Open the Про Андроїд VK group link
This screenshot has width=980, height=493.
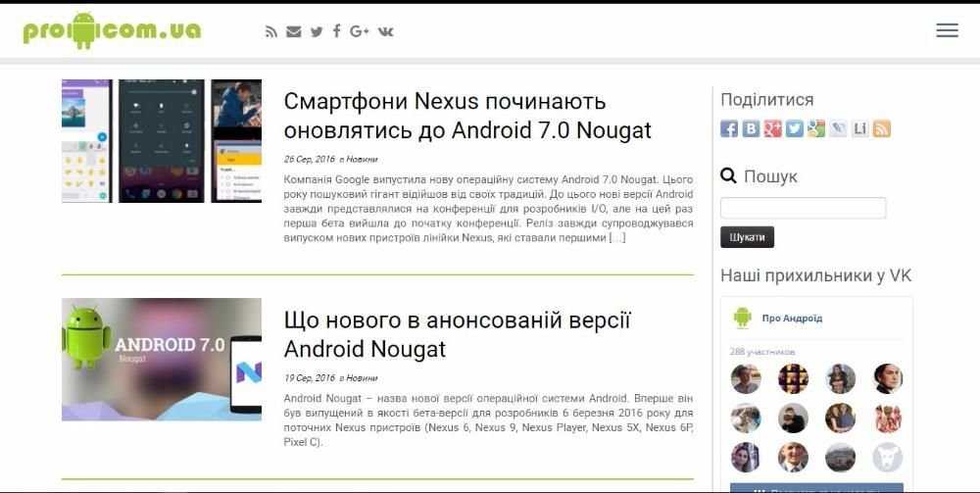click(x=792, y=318)
